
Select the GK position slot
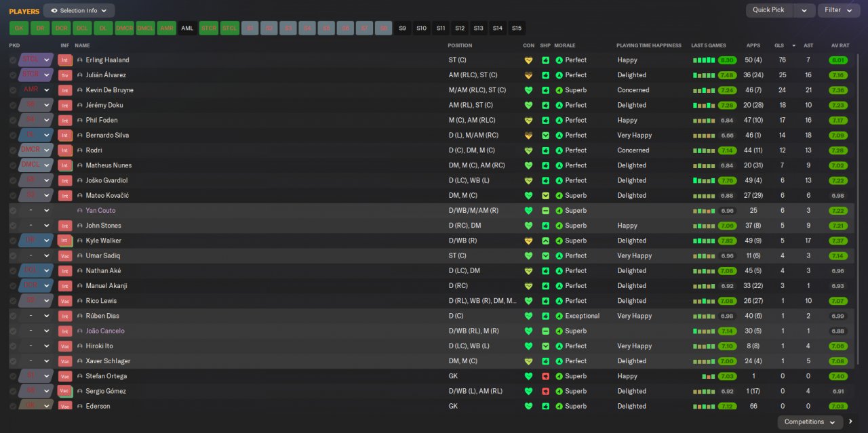click(x=19, y=28)
